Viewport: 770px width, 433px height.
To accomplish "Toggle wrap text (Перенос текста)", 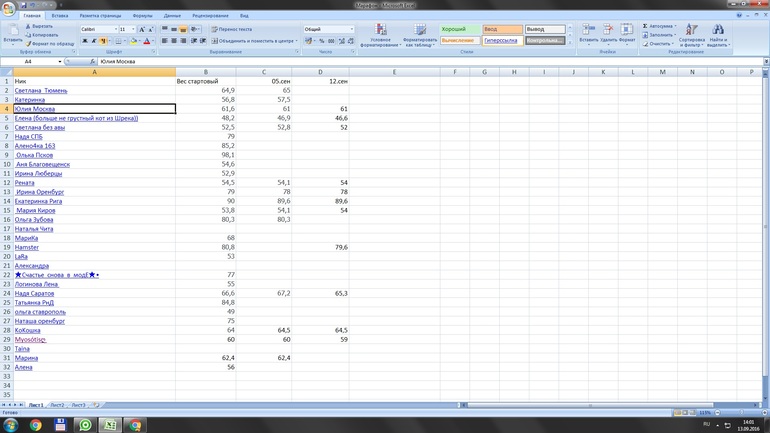I will click(233, 29).
